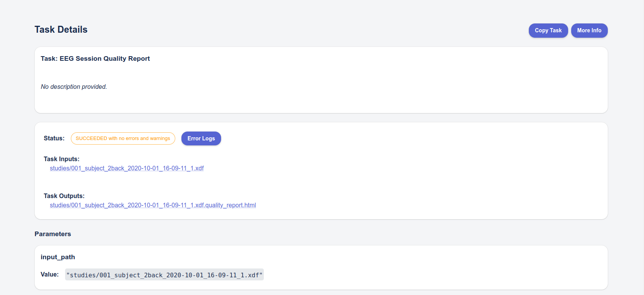Click the Value label

50,274
